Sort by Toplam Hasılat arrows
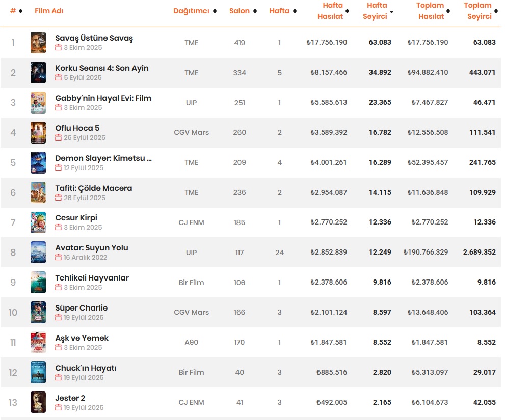The height and width of the screenshot is (420, 505). [448, 11]
